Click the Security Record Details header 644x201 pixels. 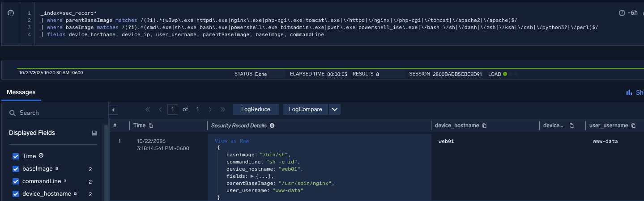coord(239,126)
